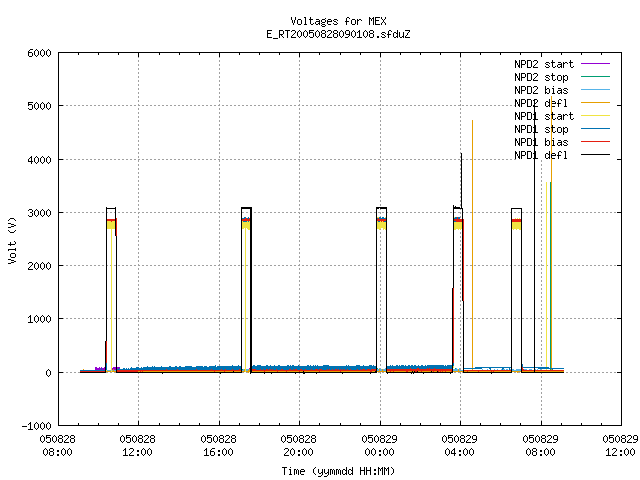Click the '050829 08:00' x-axis tick label
This screenshot has height=480, width=640.
pos(540,446)
